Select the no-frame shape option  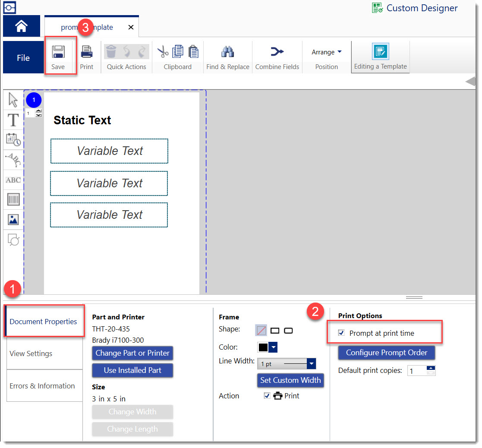pos(261,331)
